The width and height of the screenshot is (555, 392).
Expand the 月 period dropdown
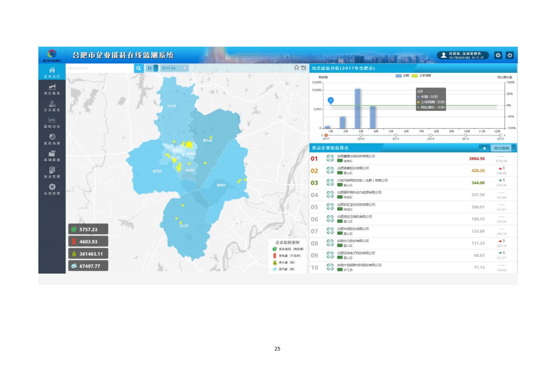(152, 68)
